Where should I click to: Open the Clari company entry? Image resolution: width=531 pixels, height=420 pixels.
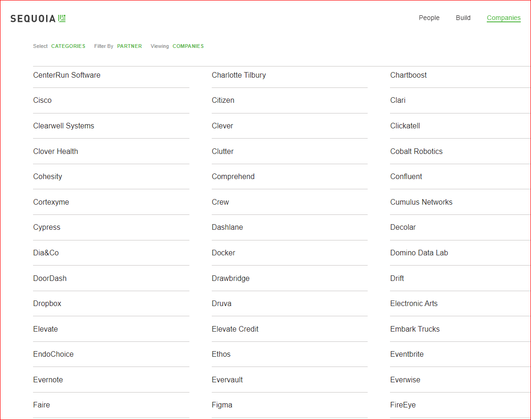coord(397,100)
